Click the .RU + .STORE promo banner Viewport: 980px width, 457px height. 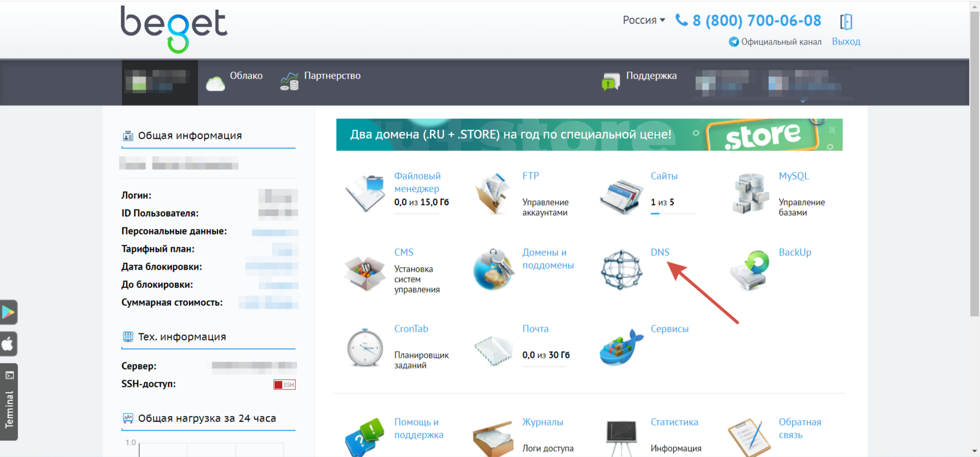click(589, 135)
